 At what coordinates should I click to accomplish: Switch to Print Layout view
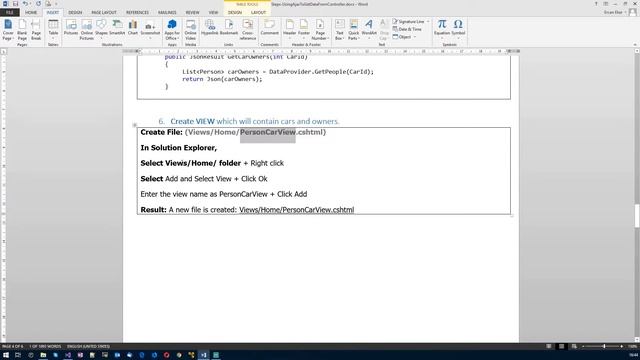(x=562, y=346)
